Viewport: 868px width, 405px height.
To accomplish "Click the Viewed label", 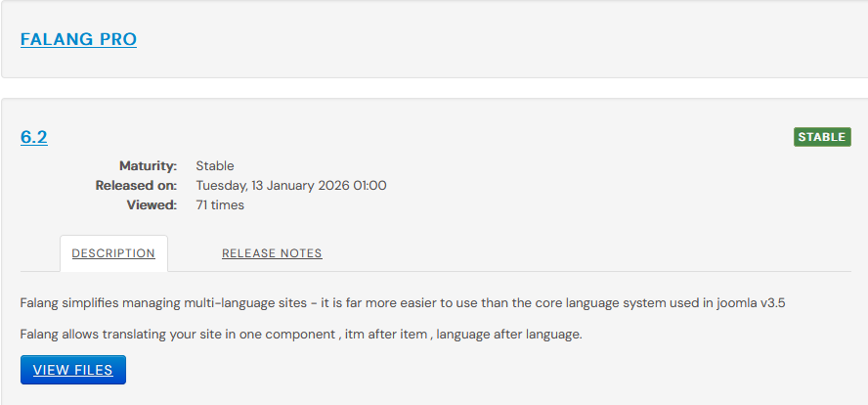I will tap(152, 205).
